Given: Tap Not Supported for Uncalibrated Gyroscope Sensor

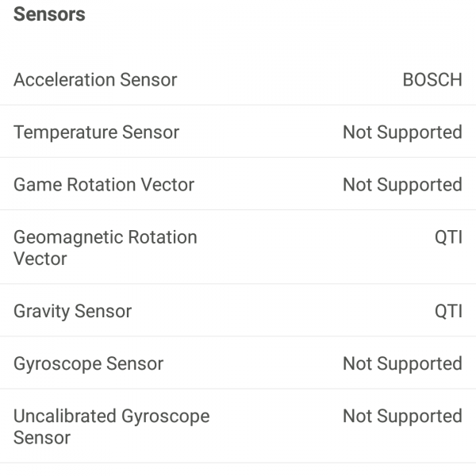Looking at the screenshot, I should click(402, 416).
